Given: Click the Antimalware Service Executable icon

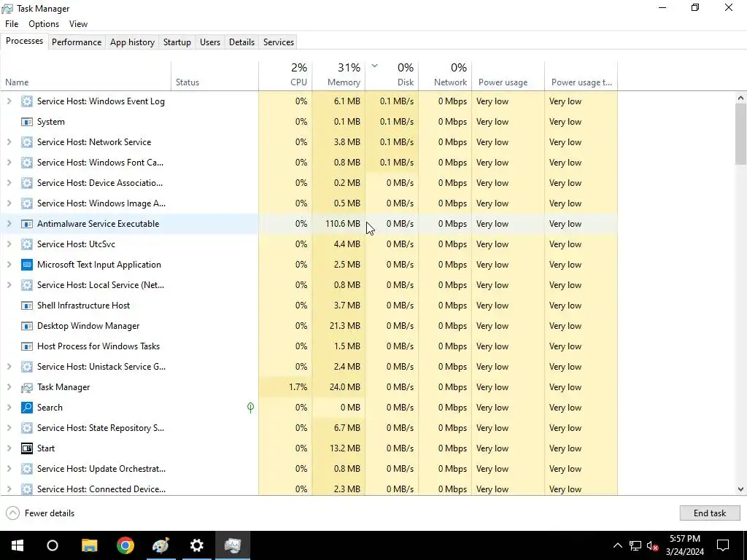Looking at the screenshot, I should pos(27,224).
